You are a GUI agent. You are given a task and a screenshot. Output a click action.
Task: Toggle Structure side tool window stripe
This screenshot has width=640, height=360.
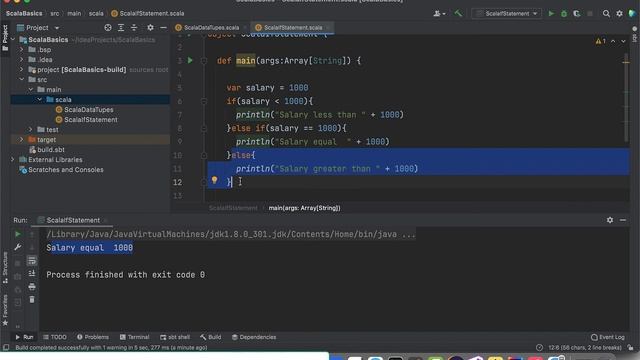click(x=5, y=268)
